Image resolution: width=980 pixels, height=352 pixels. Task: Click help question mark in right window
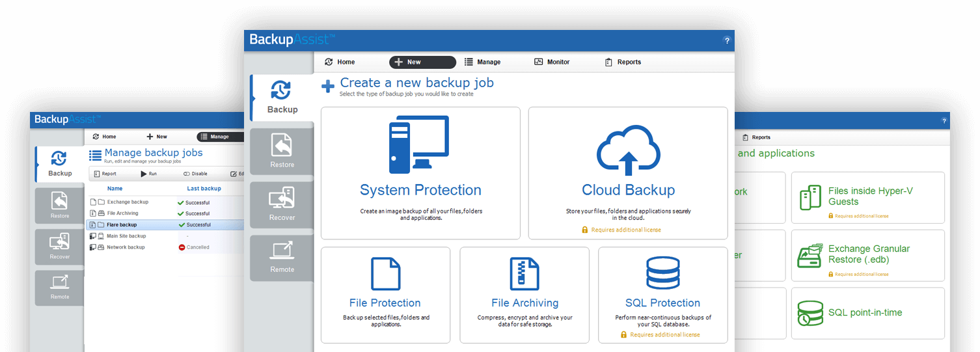click(x=944, y=121)
